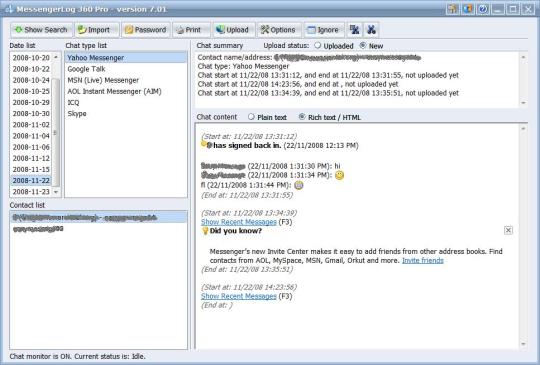540x365 pixels.
Task: Click the orange-blue icon next to help icon
Action: coord(468,9)
